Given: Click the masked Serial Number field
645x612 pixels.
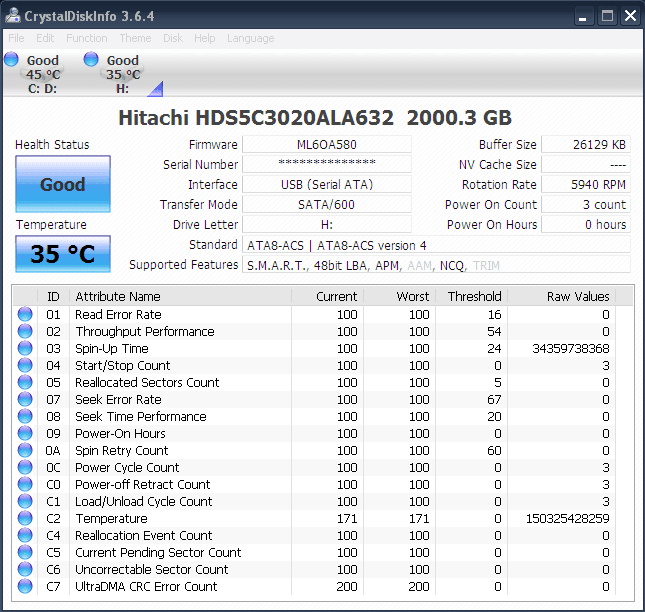Looking at the screenshot, I should [327, 164].
